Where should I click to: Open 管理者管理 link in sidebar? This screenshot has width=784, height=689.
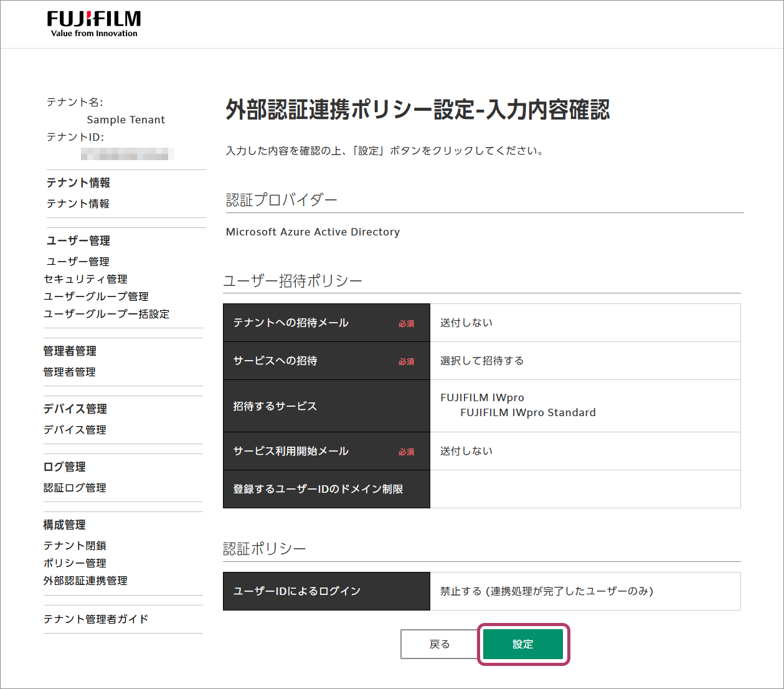point(70,372)
